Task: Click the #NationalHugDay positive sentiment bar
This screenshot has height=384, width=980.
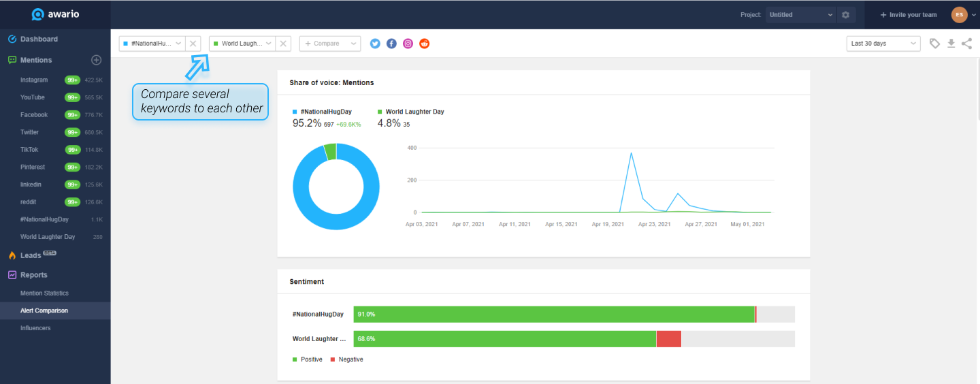Action: tap(554, 315)
